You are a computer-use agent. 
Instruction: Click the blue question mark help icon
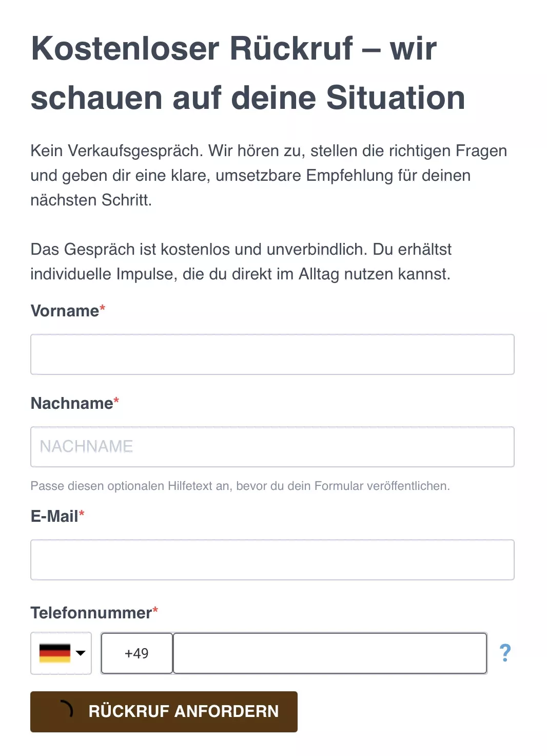505,653
